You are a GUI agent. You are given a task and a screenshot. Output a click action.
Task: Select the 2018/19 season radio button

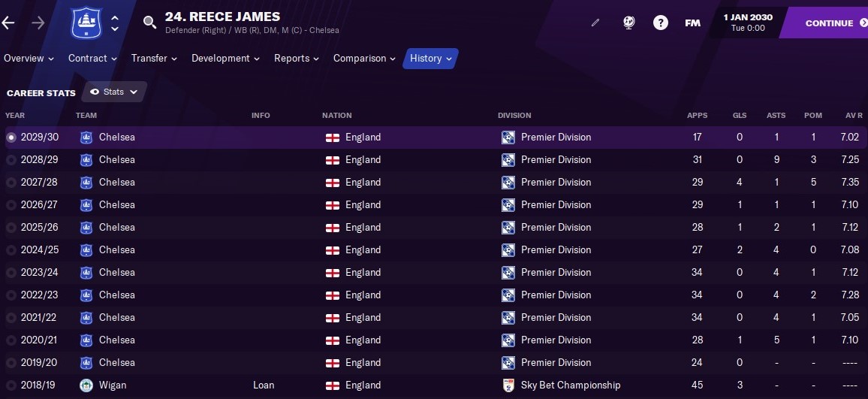11,385
